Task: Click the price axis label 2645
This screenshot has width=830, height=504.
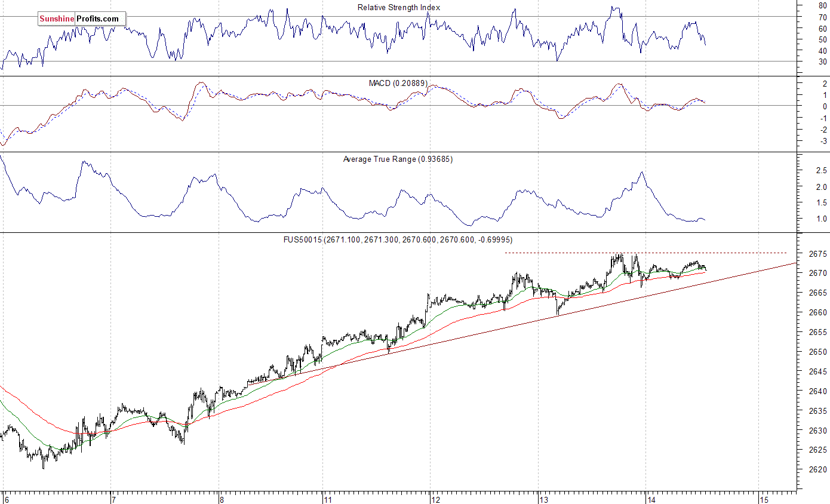Action: click(x=818, y=372)
